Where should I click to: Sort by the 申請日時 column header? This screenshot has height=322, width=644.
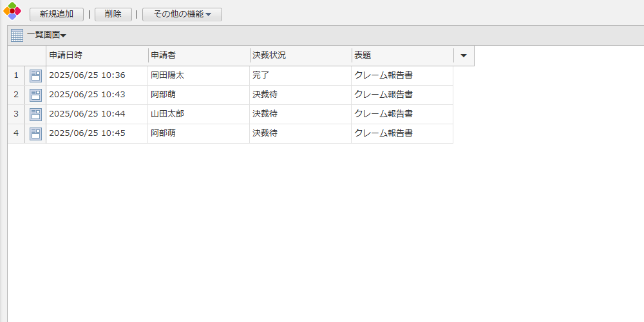coord(97,56)
